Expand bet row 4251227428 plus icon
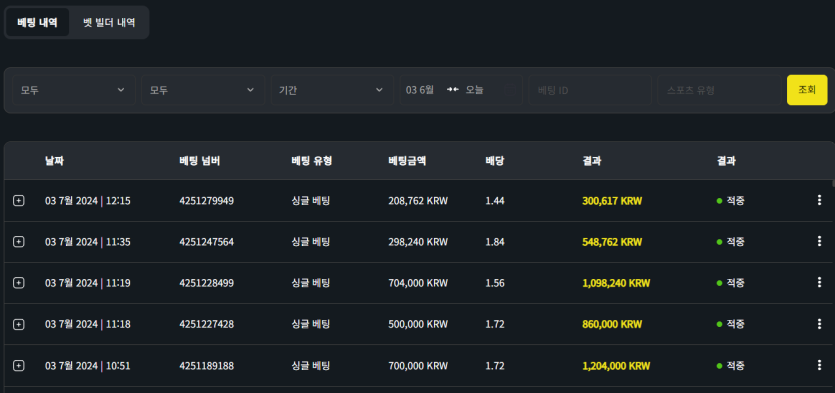The width and height of the screenshot is (835, 393). point(19,324)
